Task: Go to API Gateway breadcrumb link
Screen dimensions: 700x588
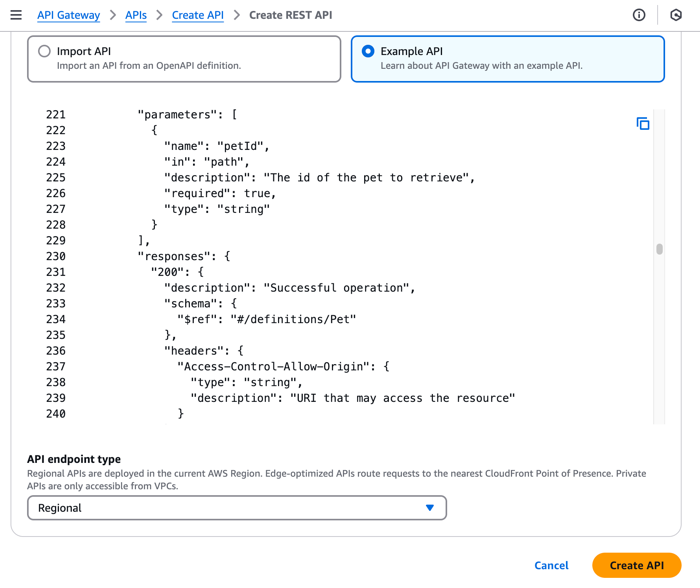Action: [69, 15]
